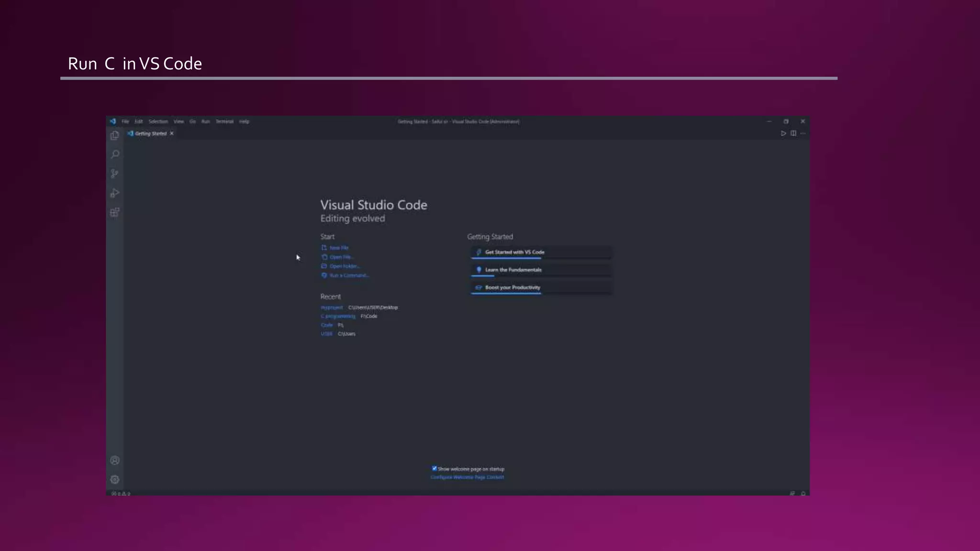Viewport: 980px width, 551px height.
Task: Open the View menu
Action: click(179, 121)
